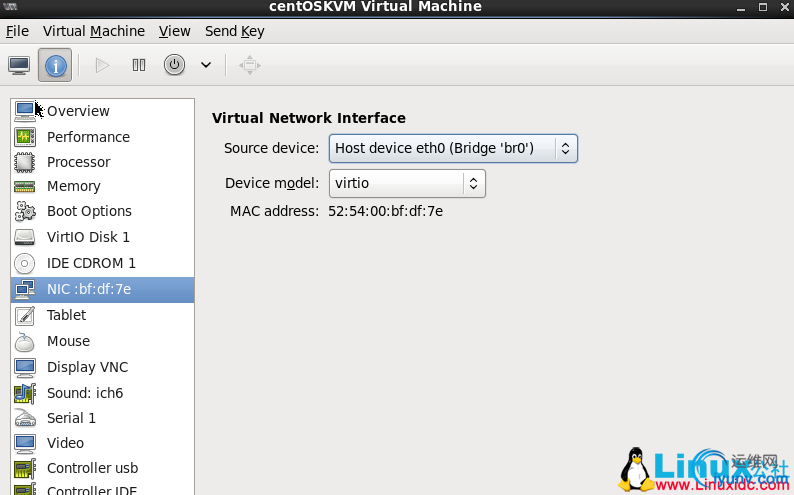Maximize the centOSKVM window
Screen dimensions: 794x495
coord(763,7)
